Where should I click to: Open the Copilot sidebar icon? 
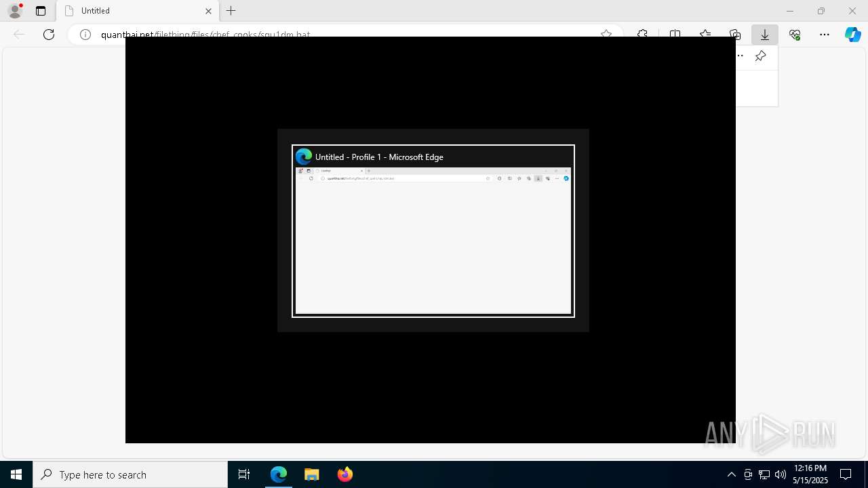pyautogui.click(x=853, y=35)
